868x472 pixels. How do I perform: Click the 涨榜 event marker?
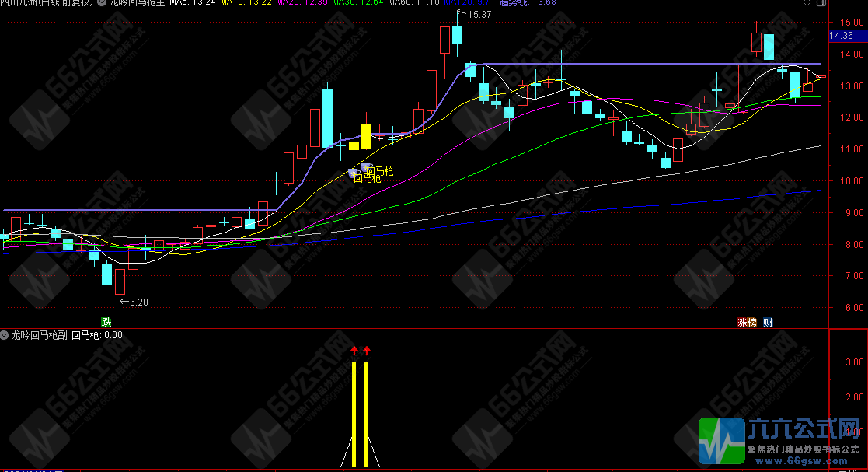[747, 323]
